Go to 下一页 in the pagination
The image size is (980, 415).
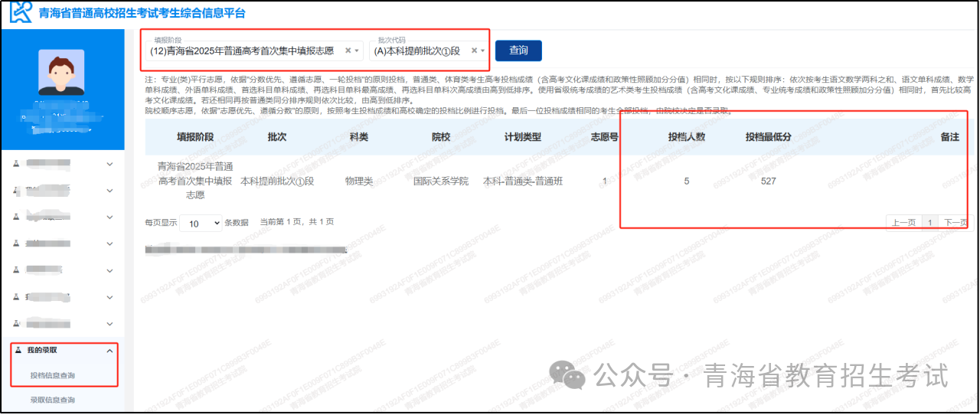coord(955,223)
